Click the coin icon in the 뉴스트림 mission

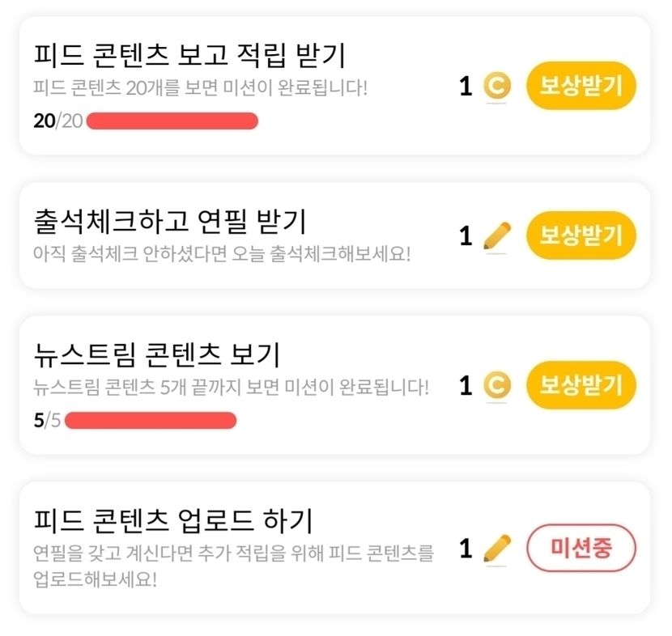(496, 385)
